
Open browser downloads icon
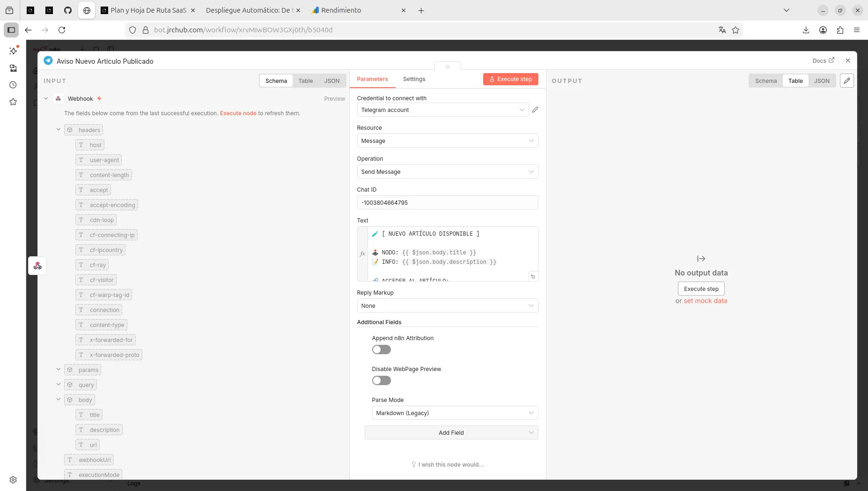click(806, 30)
